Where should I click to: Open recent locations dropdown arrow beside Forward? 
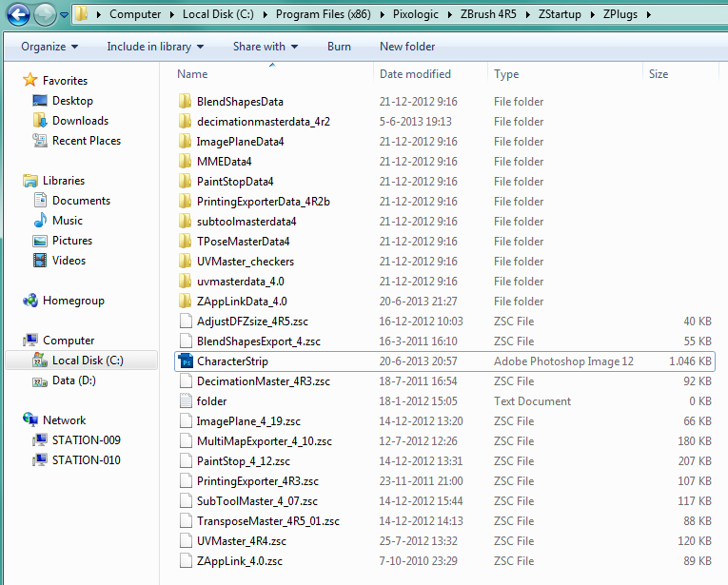coord(64,15)
